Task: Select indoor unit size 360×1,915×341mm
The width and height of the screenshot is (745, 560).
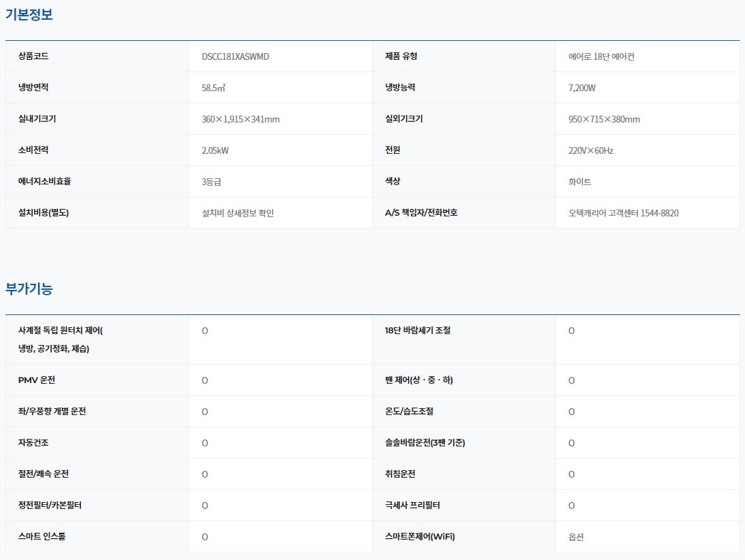Action: click(x=240, y=119)
